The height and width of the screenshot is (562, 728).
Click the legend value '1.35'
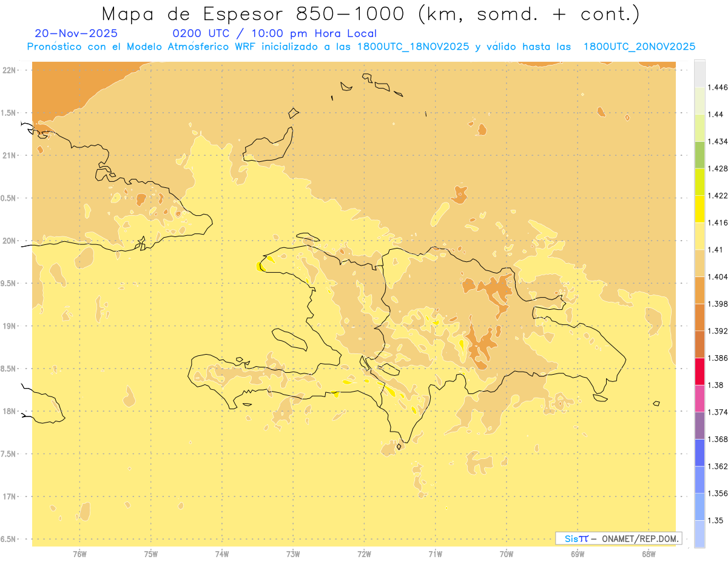coord(716,520)
